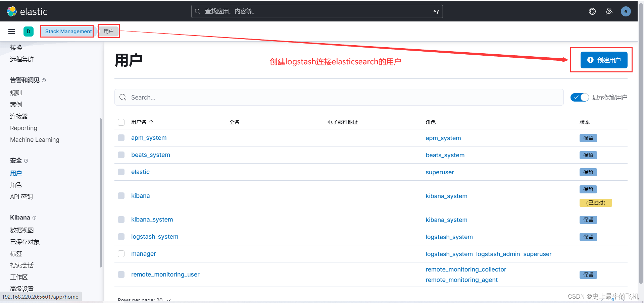Open API 密钥 in the sidebar
Screen dimensions: 644x303
coord(21,197)
